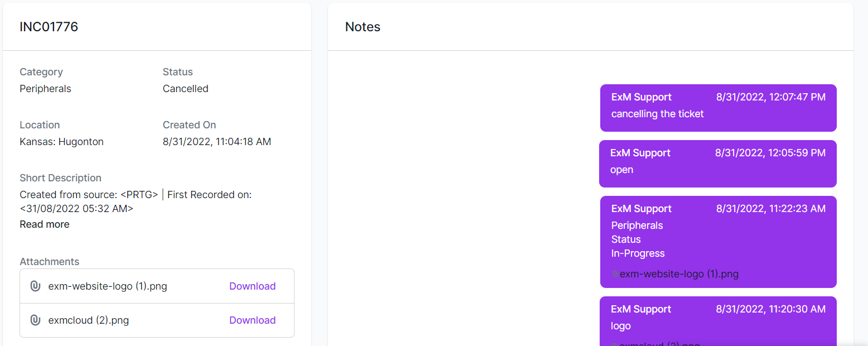Click the 'logo' note from 11:20:30 AM
Image resolution: width=868 pixels, height=346 pixels.
pyautogui.click(x=718, y=321)
